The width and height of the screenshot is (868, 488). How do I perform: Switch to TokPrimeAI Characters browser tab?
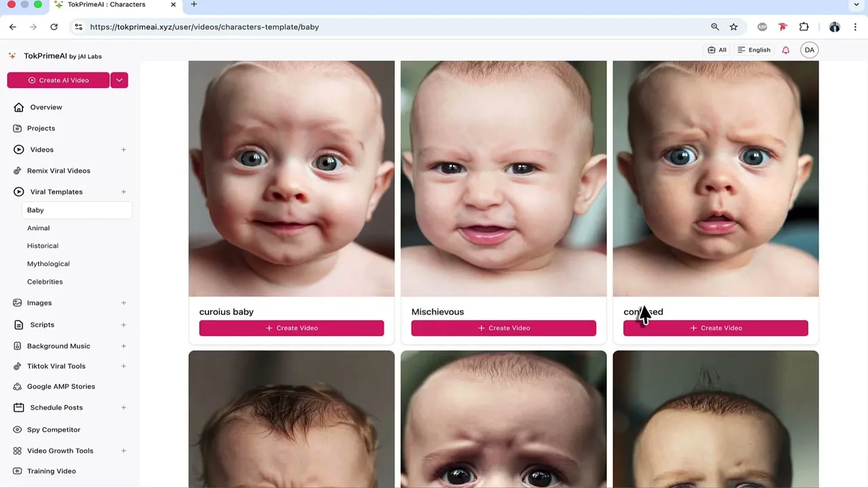coord(114,5)
